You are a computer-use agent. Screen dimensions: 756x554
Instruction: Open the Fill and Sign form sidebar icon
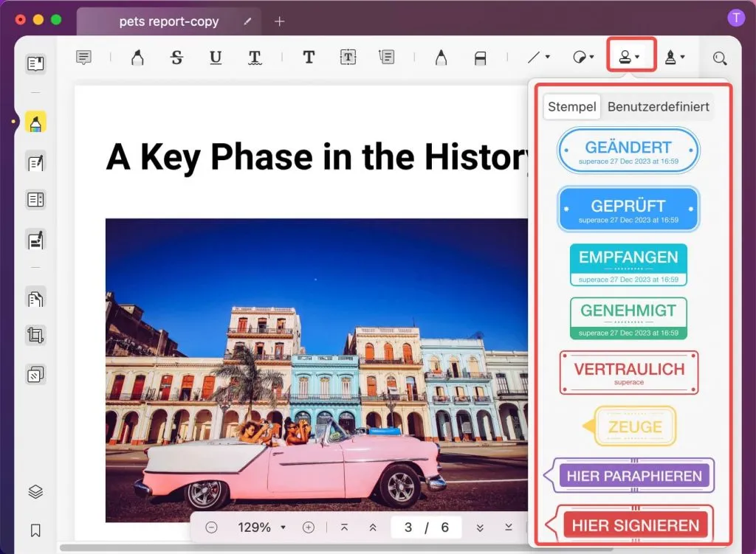(35, 240)
